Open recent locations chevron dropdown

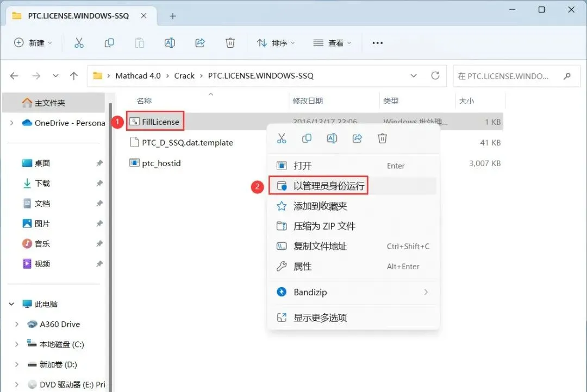point(55,76)
